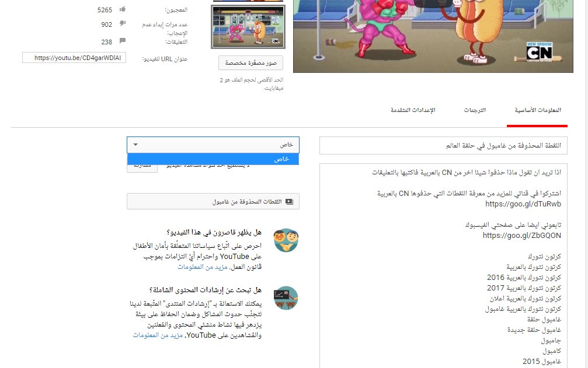Click the label عنوان URL للفيديو

[x=165, y=59]
